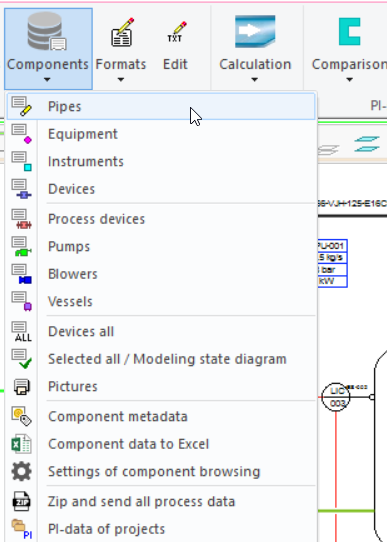Viewport: 387px width, 542px height.
Task: Click the ZIP file icon
Action: [21, 502]
